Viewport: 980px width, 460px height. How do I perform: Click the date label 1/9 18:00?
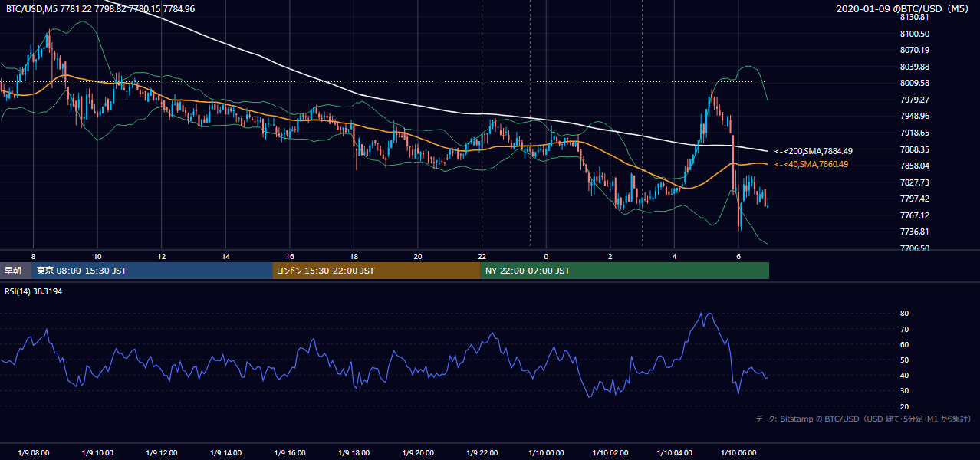coord(354,452)
